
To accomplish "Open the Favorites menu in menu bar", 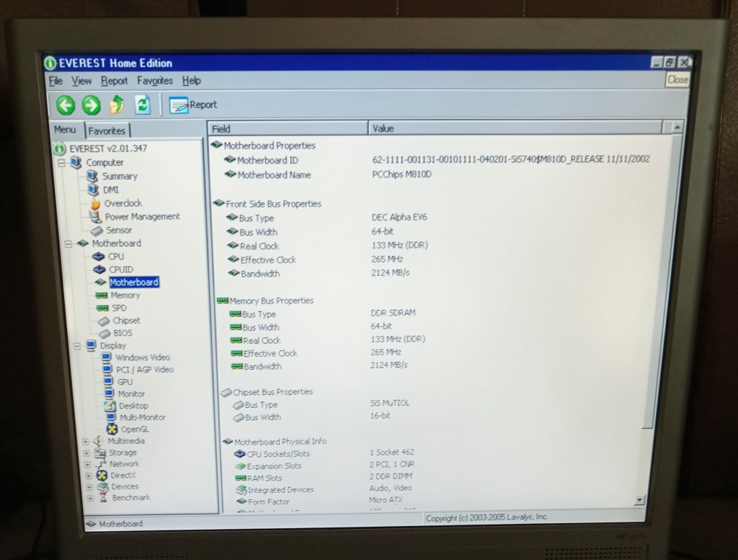I will pos(154,81).
